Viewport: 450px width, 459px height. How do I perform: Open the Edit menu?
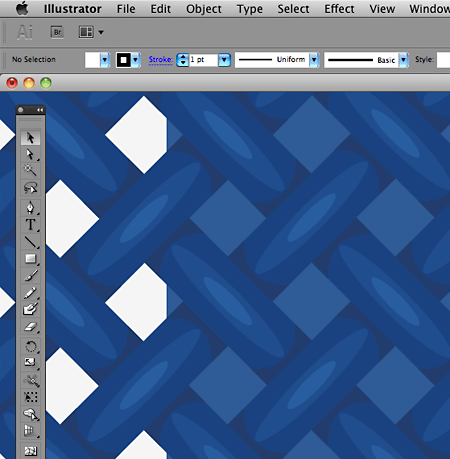(x=161, y=9)
